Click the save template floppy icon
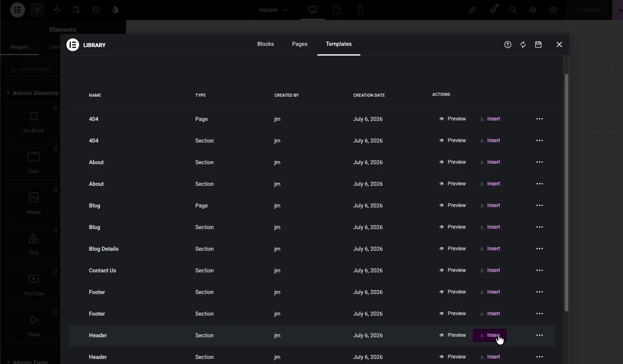 click(x=539, y=45)
